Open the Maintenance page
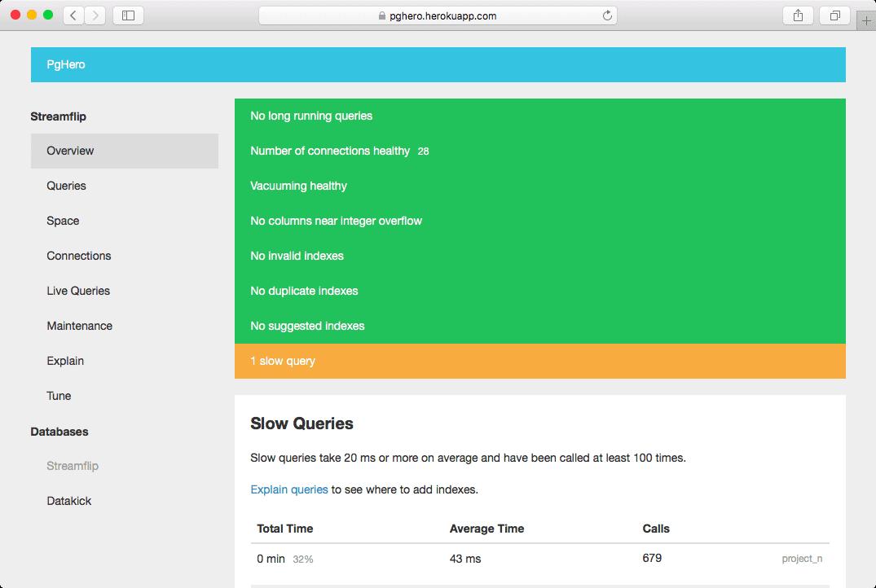 [x=79, y=326]
